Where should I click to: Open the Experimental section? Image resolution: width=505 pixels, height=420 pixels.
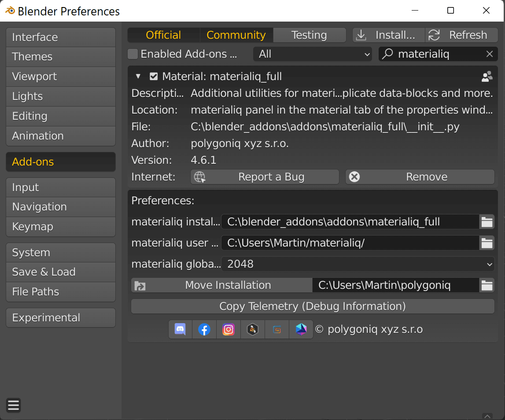pos(61,317)
